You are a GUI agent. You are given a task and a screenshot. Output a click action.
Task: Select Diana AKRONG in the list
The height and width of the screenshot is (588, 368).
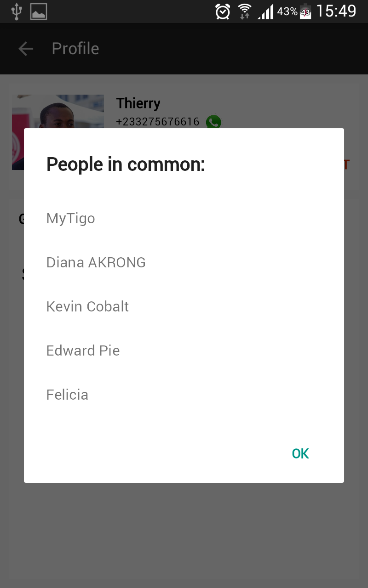(x=96, y=262)
